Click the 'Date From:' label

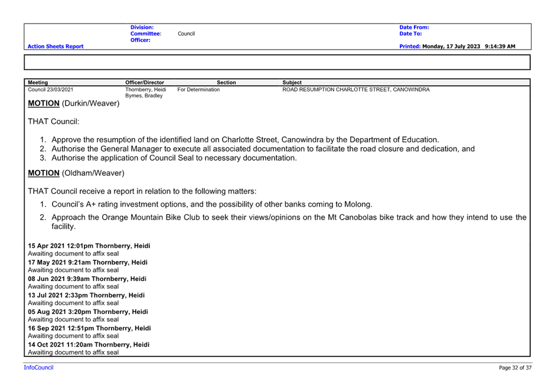pos(414,27)
